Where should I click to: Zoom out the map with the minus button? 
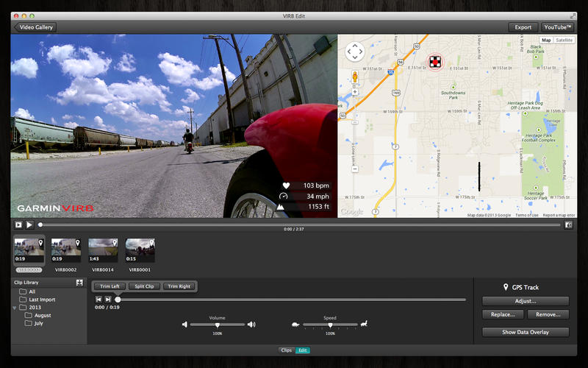(x=355, y=169)
